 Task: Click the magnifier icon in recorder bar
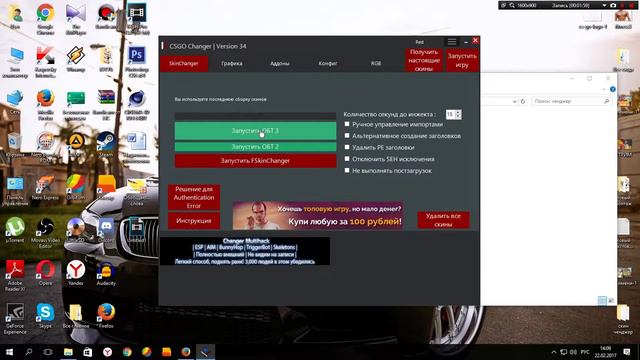pyautogui.click(x=512, y=5)
